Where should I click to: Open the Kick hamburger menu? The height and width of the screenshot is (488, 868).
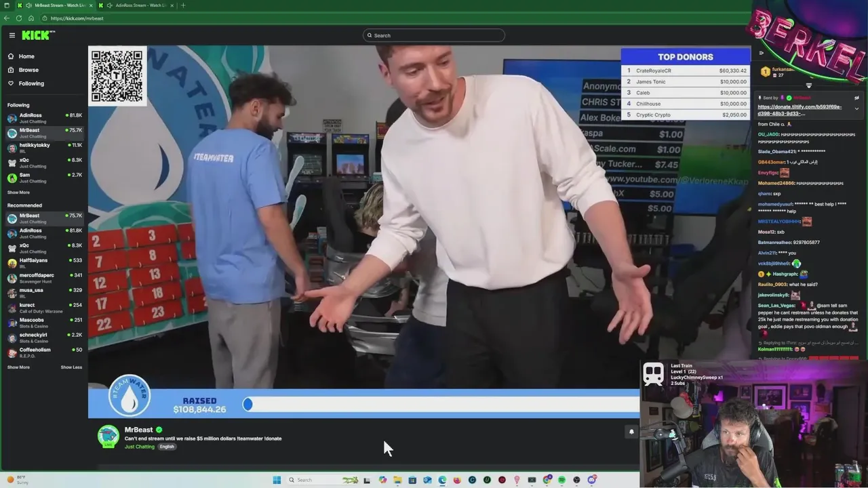(12, 35)
